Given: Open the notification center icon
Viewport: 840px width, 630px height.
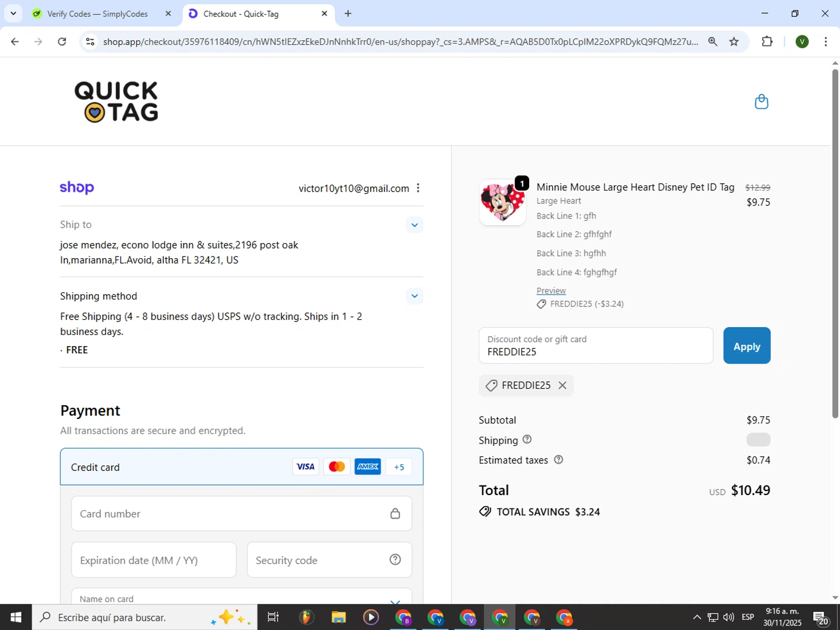Looking at the screenshot, I should 821,618.
